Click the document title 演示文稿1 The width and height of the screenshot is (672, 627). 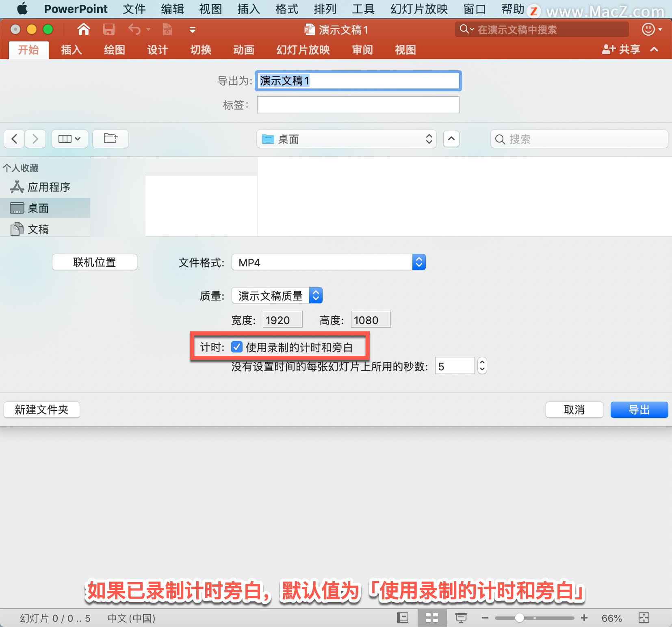pyautogui.click(x=343, y=30)
